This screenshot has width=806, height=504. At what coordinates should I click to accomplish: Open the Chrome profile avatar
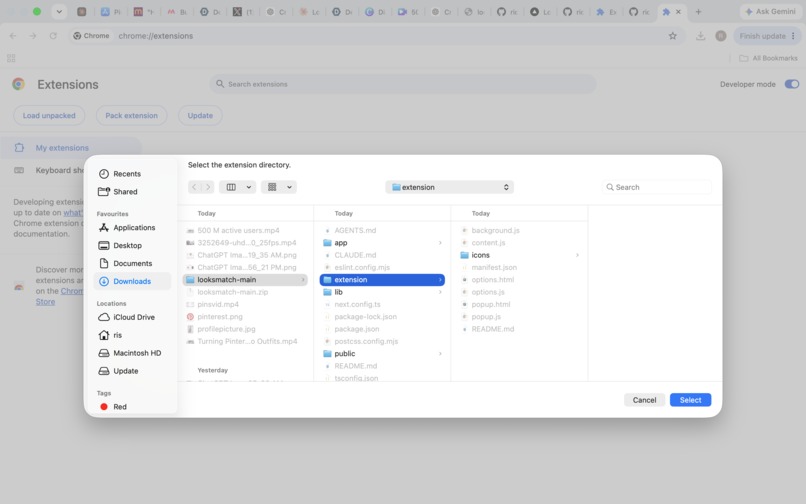point(721,36)
